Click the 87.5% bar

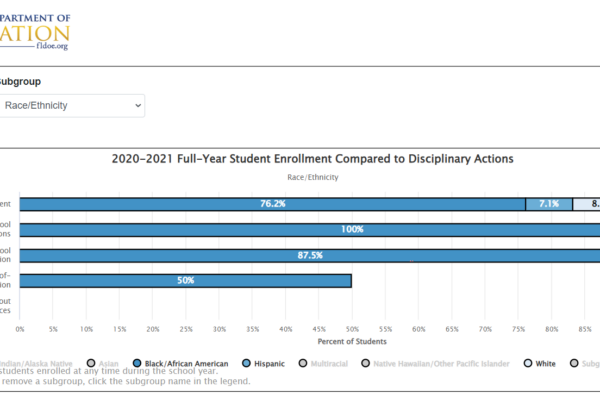310,255
